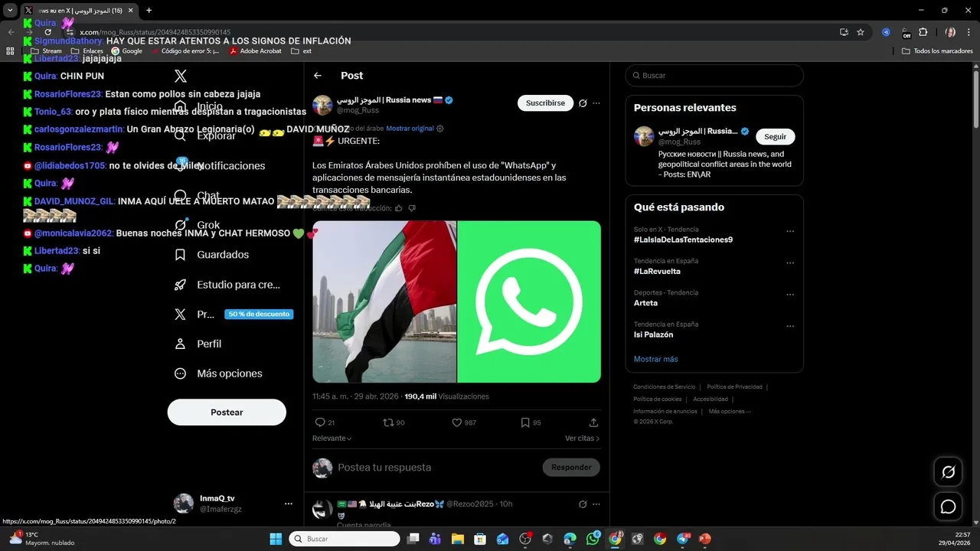Open Grok action on Rezoo2025 reply
The width and height of the screenshot is (980, 551).
point(583,504)
